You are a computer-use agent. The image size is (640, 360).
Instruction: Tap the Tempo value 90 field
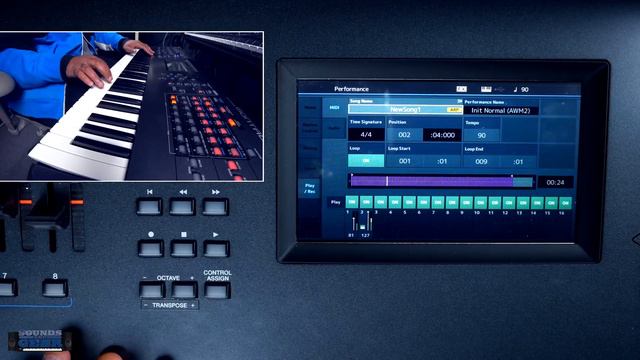482,136
